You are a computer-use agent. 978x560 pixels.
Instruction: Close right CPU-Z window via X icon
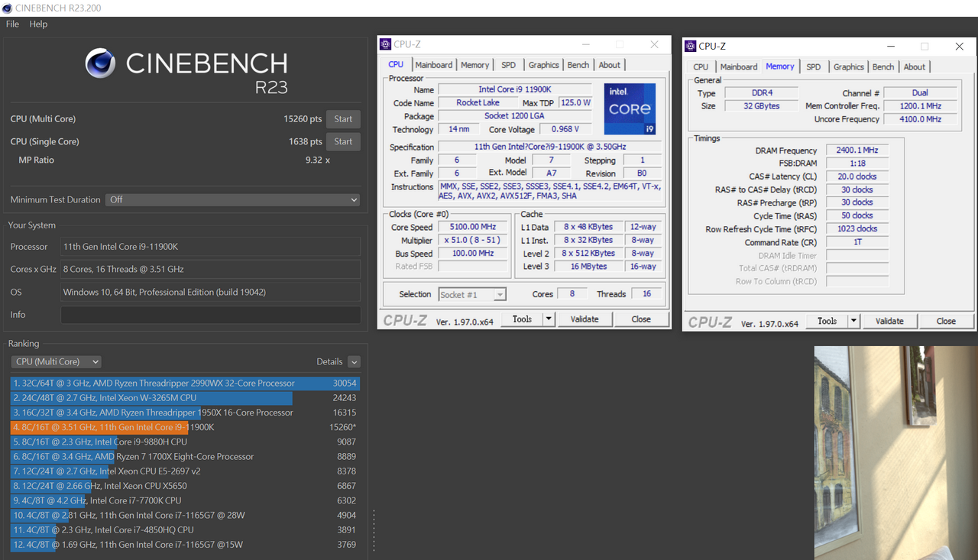959,47
